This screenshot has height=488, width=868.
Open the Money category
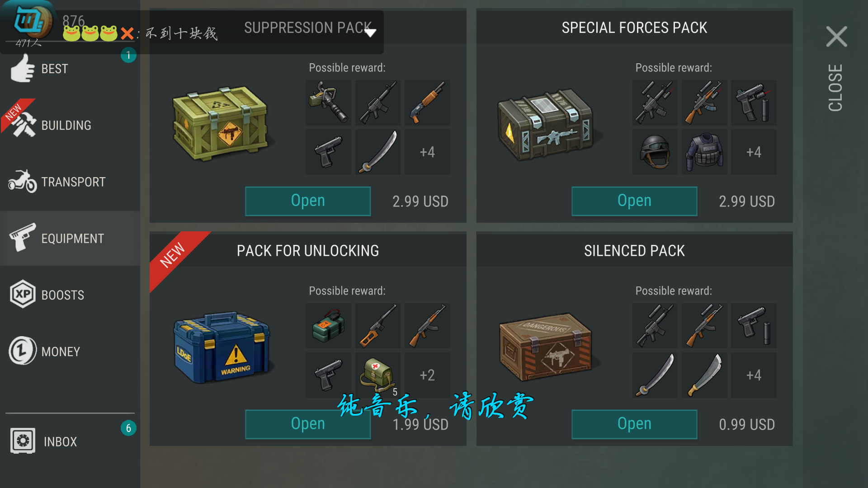pos(70,351)
